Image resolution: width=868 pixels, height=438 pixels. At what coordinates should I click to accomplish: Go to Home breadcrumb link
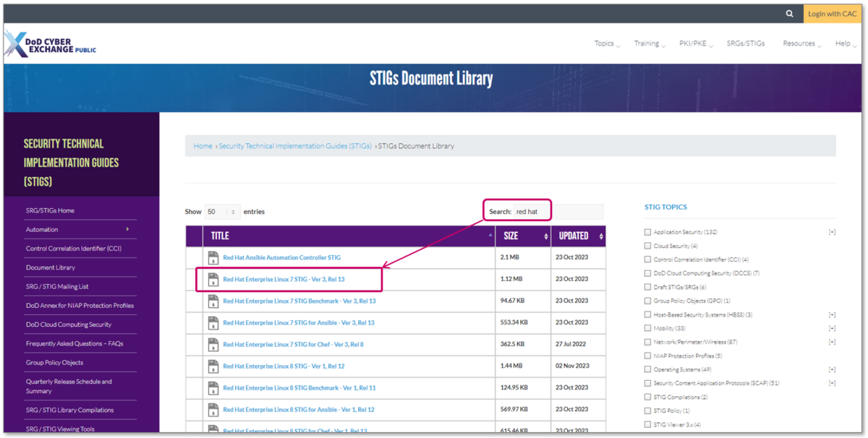203,146
